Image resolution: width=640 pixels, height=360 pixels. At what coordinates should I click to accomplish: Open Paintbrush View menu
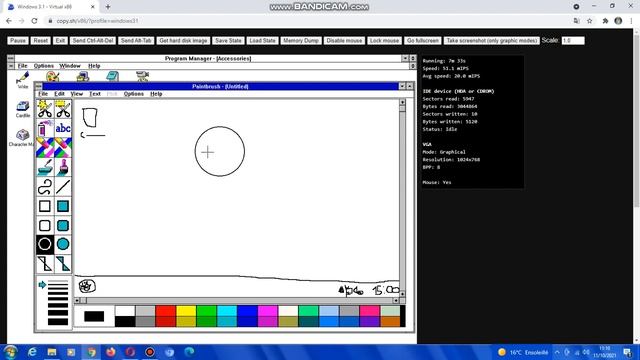coord(77,94)
